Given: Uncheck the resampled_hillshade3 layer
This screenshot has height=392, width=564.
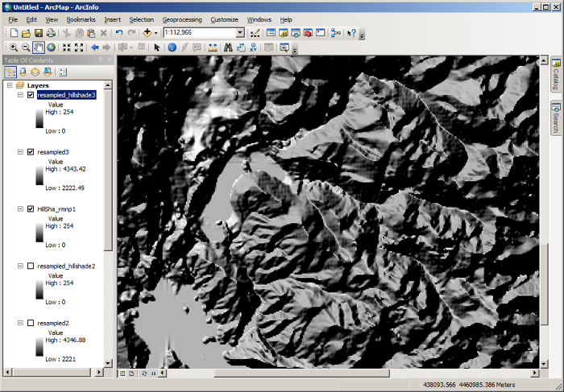Looking at the screenshot, I should coord(31,95).
